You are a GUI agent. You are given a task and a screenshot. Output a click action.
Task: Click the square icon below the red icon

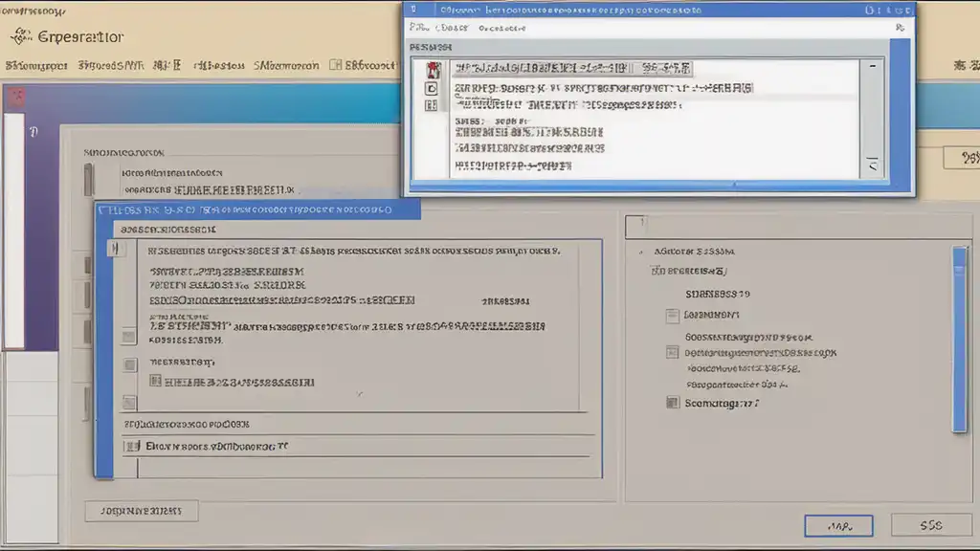click(432, 89)
